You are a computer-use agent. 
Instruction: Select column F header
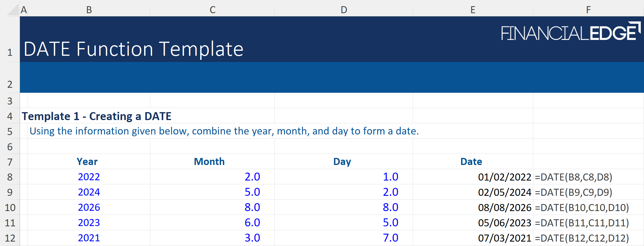[x=588, y=10]
